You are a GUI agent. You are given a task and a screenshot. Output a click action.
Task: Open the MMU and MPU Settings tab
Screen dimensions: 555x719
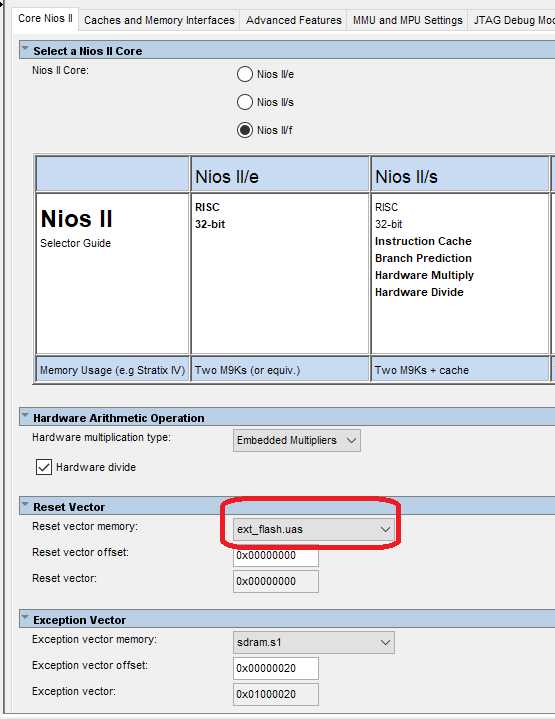click(x=408, y=20)
